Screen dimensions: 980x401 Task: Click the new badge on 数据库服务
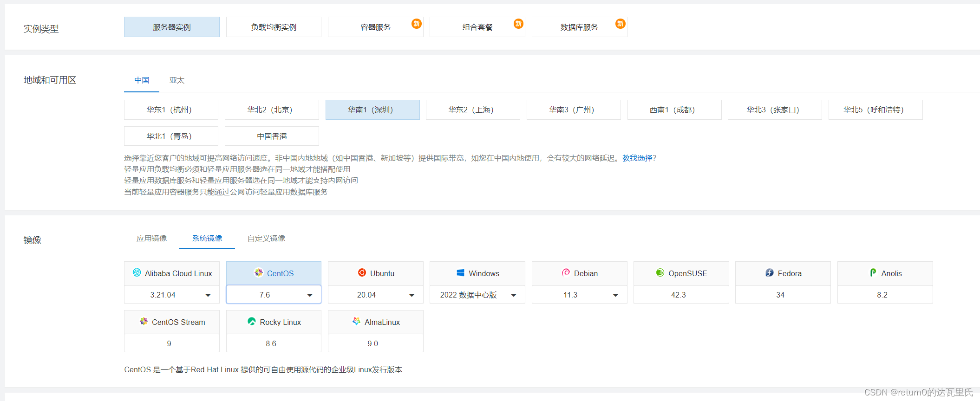(x=620, y=24)
